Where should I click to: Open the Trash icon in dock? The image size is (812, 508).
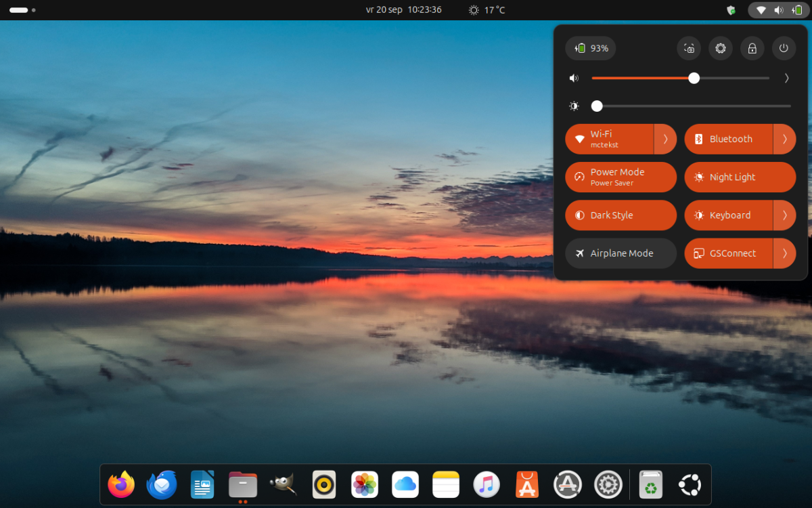(x=650, y=484)
